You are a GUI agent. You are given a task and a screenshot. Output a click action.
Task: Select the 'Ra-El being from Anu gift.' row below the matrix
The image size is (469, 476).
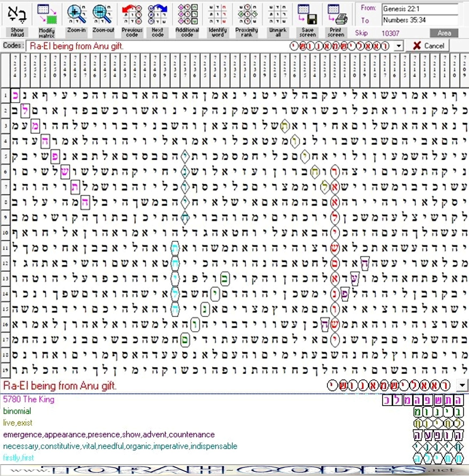234,386
